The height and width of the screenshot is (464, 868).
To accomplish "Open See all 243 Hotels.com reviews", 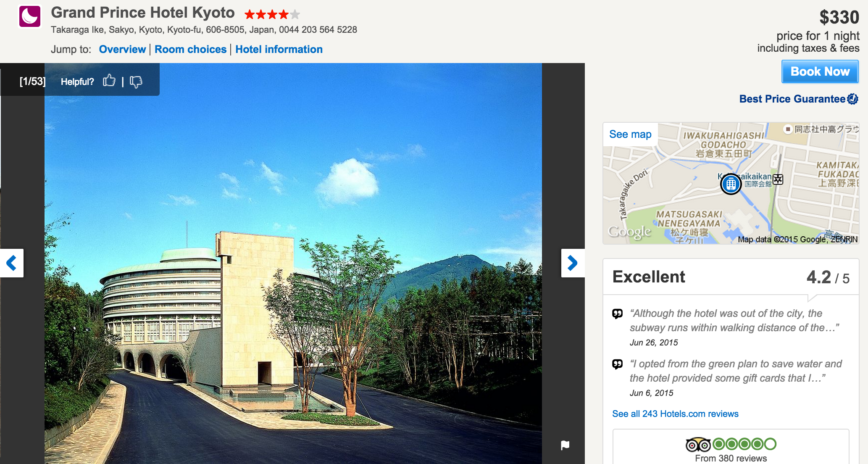I will click(x=675, y=414).
